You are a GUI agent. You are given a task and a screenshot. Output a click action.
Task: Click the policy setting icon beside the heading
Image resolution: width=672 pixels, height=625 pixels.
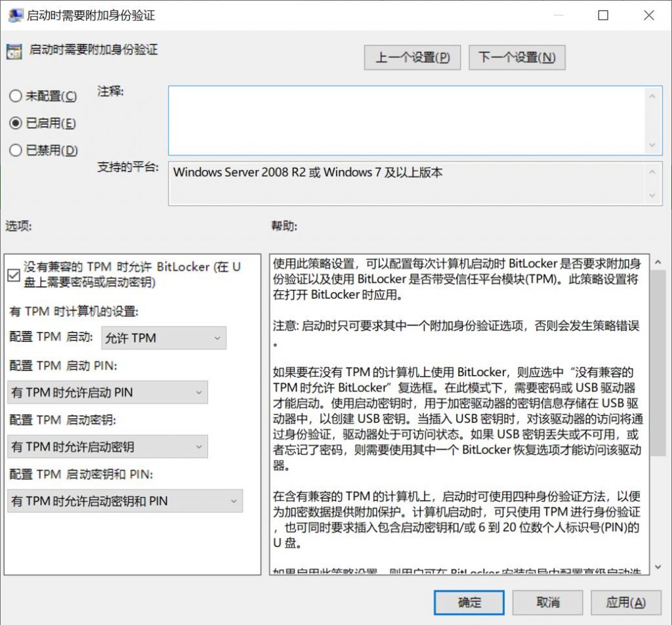point(14,51)
